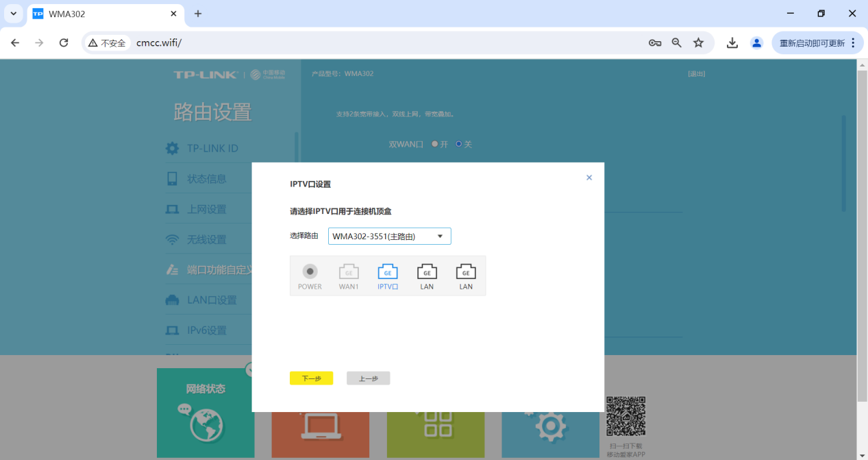Open the browser profile avatar
The height and width of the screenshot is (460, 868).
point(757,43)
